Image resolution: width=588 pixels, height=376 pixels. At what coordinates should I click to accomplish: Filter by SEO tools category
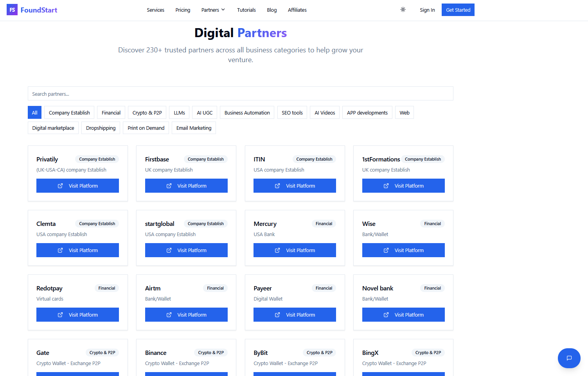pyautogui.click(x=292, y=113)
